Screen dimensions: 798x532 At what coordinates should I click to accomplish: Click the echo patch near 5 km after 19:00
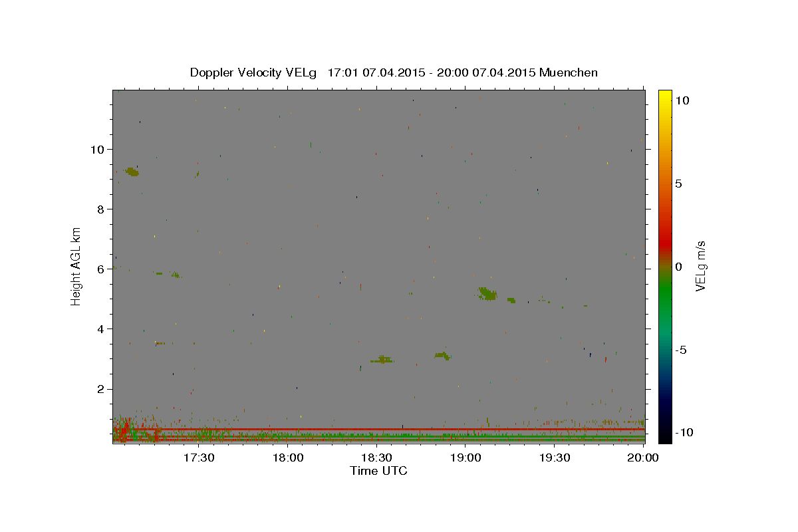coord(488,294)
